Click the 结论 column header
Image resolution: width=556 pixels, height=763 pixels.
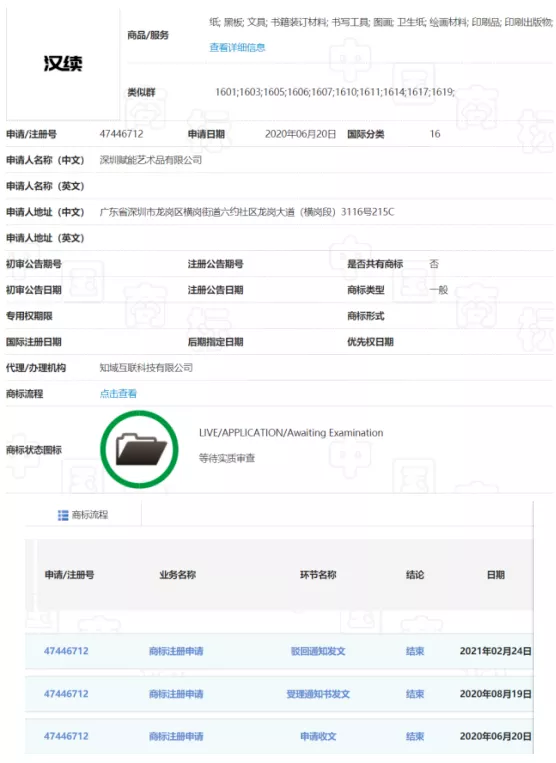pos(415,575)
